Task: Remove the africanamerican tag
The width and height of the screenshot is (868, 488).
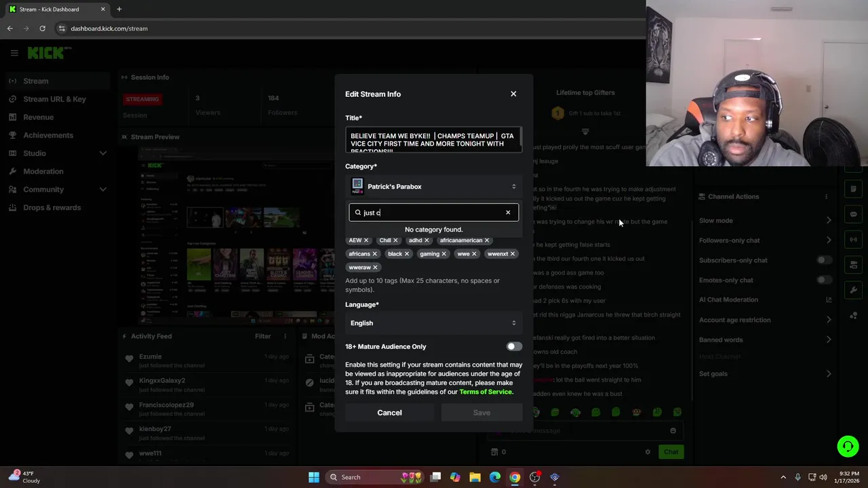Action: [487, 240]
